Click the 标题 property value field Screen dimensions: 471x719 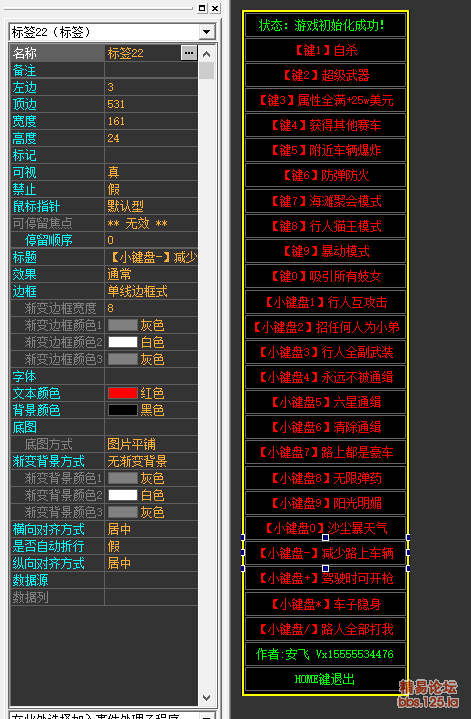tap(151, 257)
